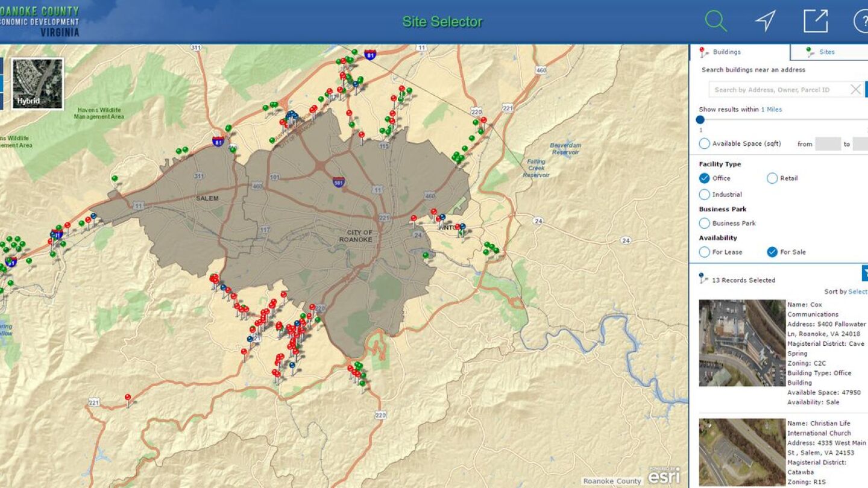Switch basemap using the Hybrid thumbnail
The image size is (868, 488).
pos(37,84)
